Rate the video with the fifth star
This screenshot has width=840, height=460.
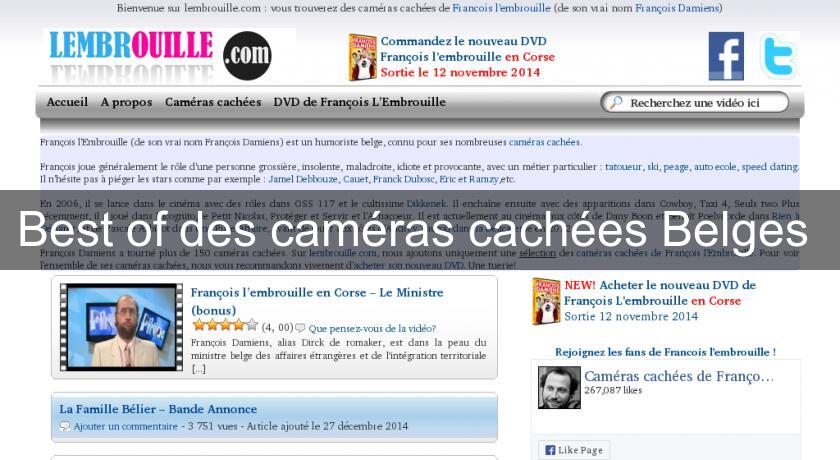tap(252, 325)
